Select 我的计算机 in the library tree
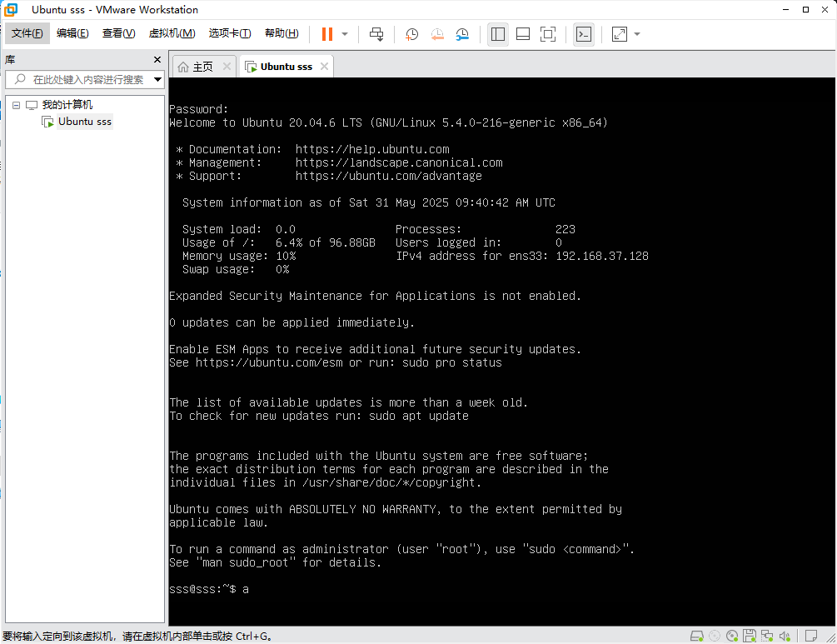 pos(67,105)
